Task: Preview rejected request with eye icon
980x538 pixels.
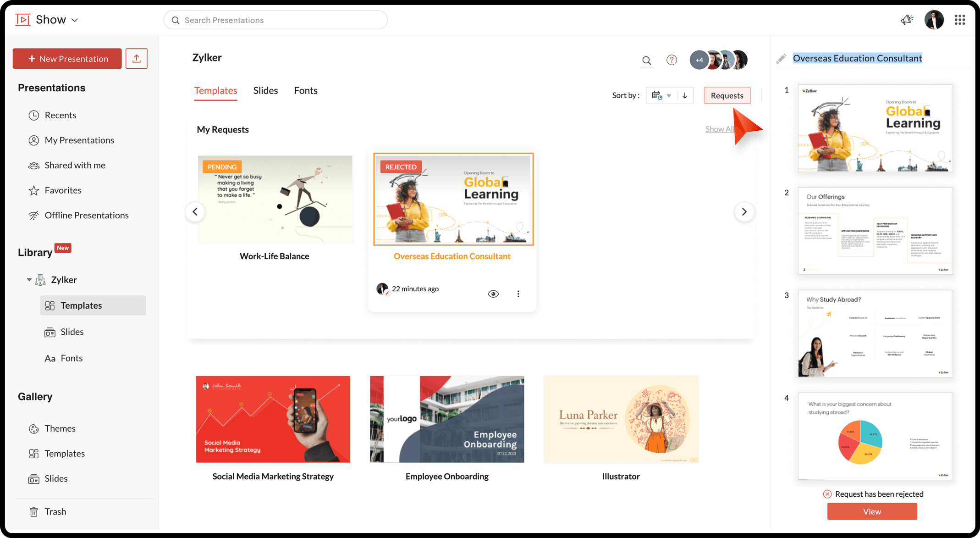Action: (493, 294)
